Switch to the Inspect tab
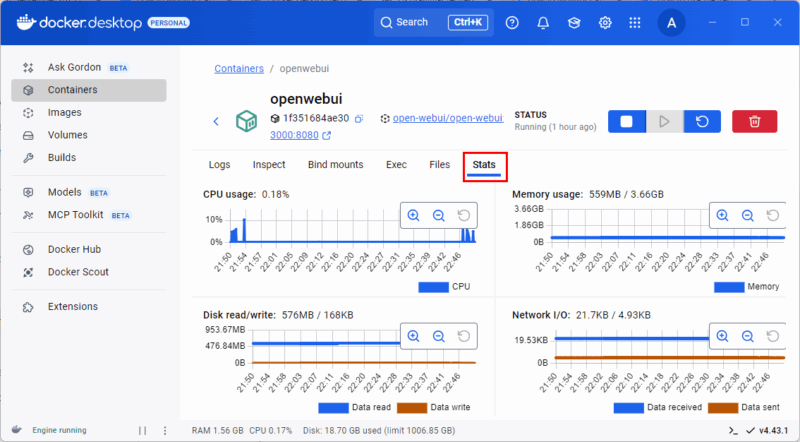This screenshot has height=442, width=800. [269, 165]
